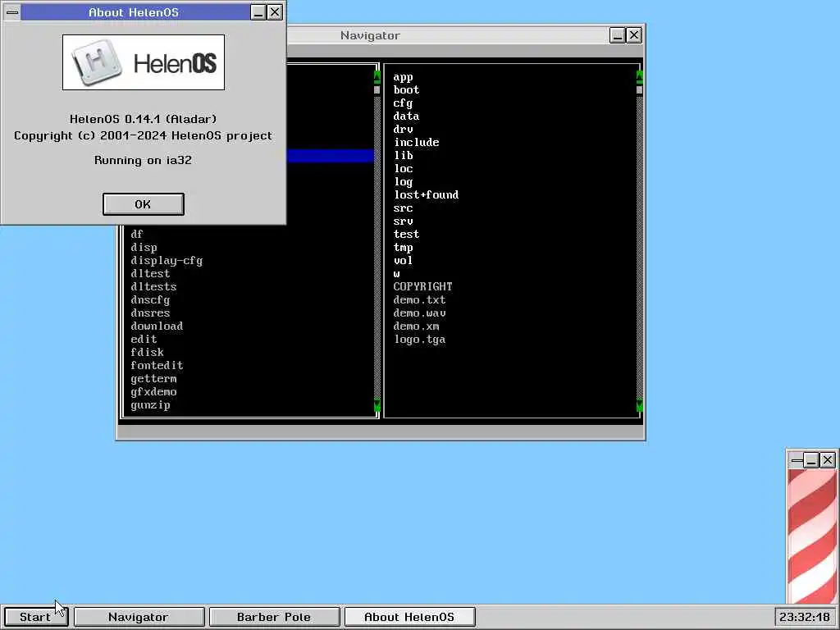Select 'getterm' in left panel
Screen dimensions: 840x630
(153, 379)
